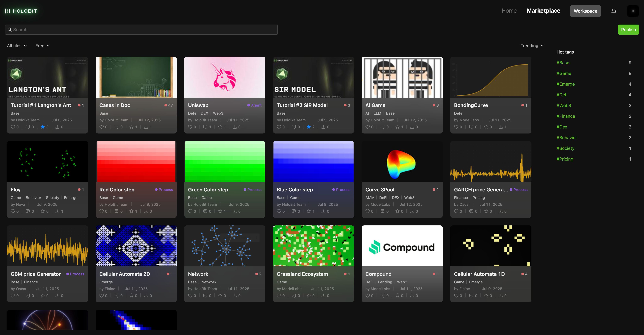Star the Cases in Doc card
Viewport: 644px width, 335px height.
(131, 127)
